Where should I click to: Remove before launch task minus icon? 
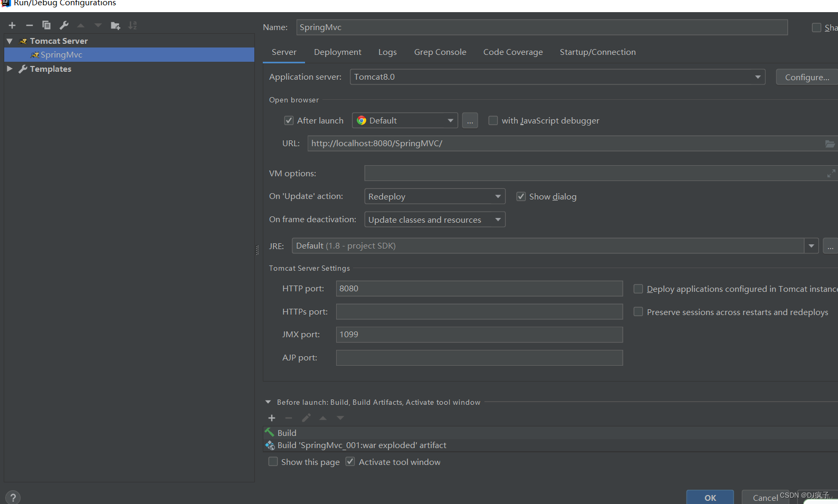click(x=289, y=418)
